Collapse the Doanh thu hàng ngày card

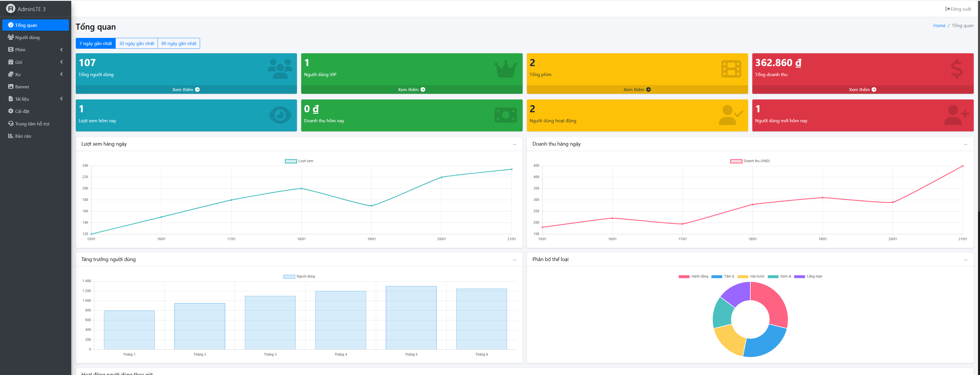tap(965, 144)
